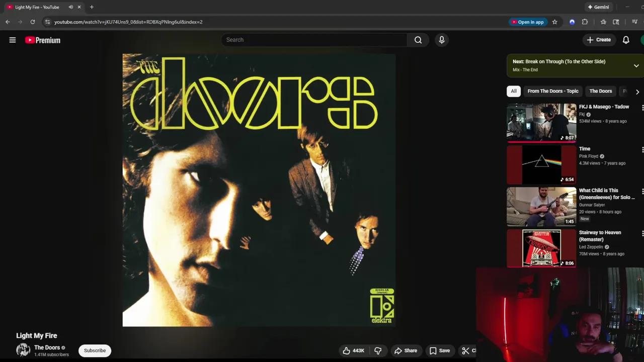Mute the Light My Fire tab
The width and height of the screenshot is (644, 362).
coord(70,7)
